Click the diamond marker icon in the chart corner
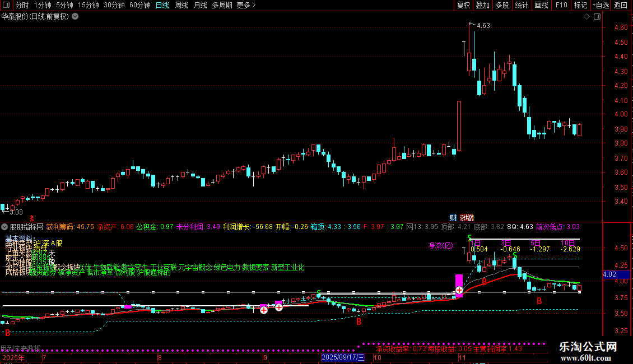Image resolution: width=633 pixels, height=364 pixels. pyautogui.click(x=587, y=17)
